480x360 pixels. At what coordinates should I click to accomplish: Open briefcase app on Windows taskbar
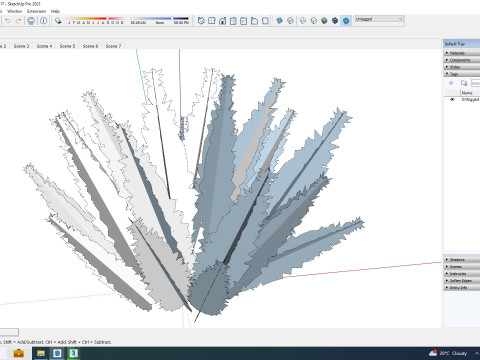pos(18,353)
